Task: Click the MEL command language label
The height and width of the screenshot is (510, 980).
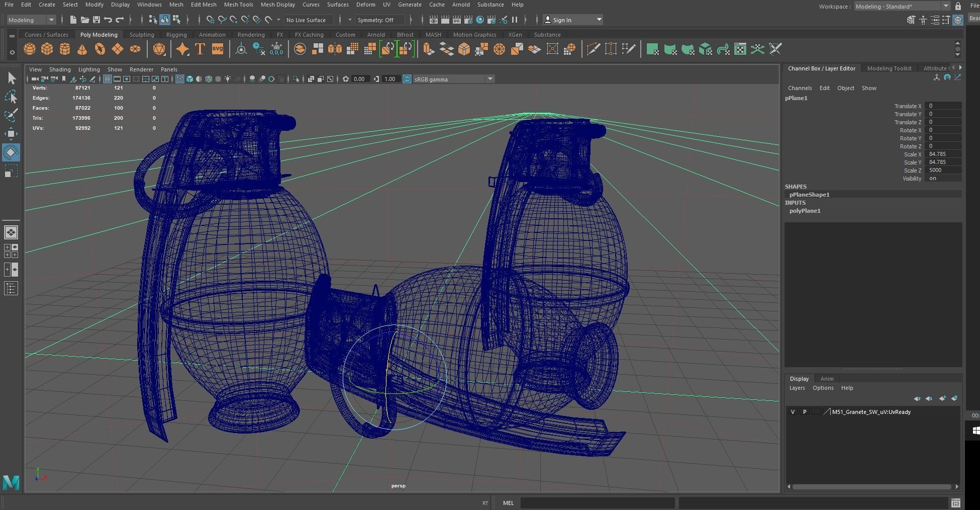Action: 508,503
